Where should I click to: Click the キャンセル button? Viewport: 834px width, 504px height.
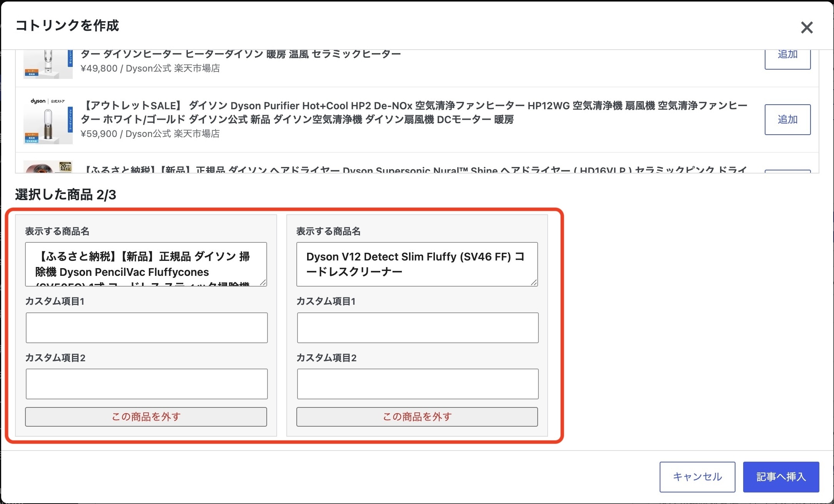click(697, 477)
